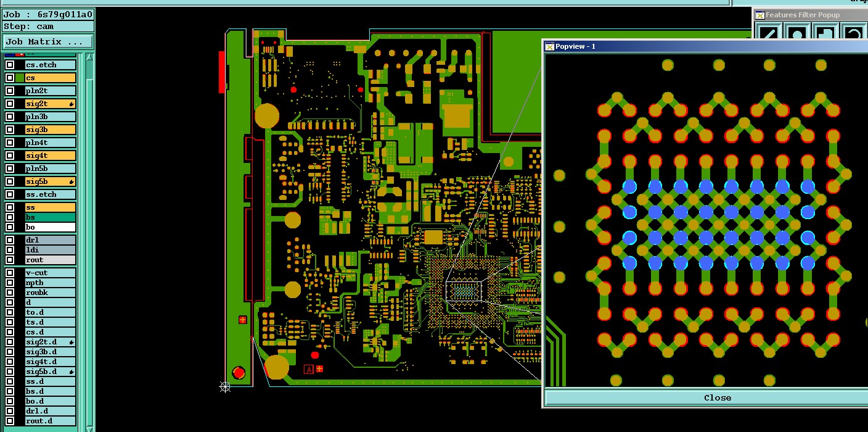Check the pln2t layer checkbox

click(10, 91)
